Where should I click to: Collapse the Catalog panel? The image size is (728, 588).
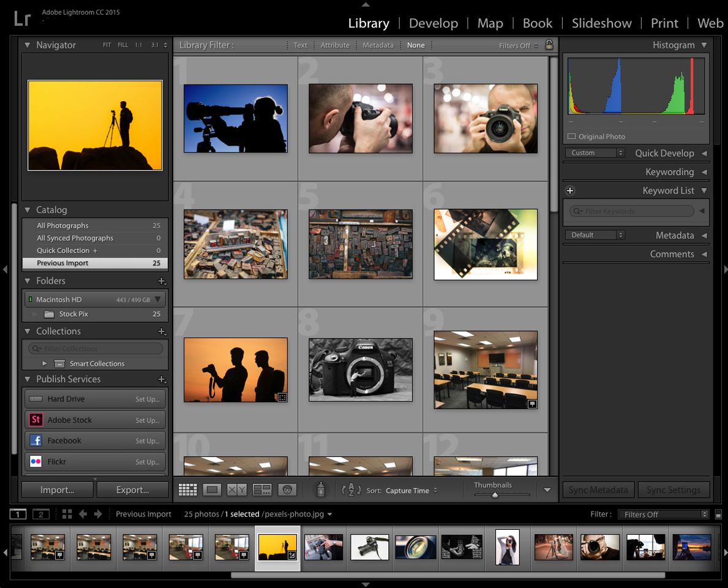pyautogui.click(x=28, y=210)
